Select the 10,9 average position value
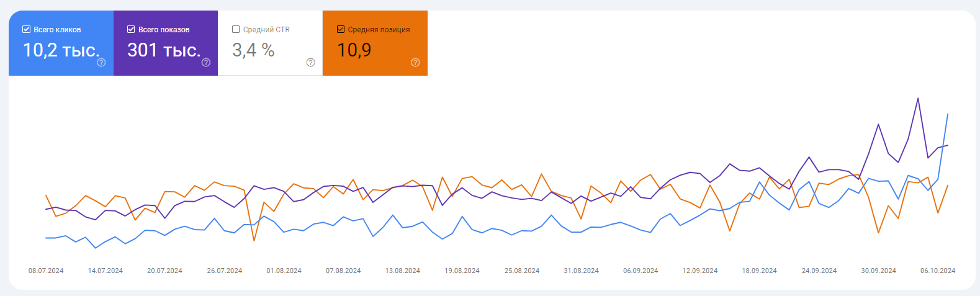The width and height of the screenshot is (980, 296). pos(354,50)
